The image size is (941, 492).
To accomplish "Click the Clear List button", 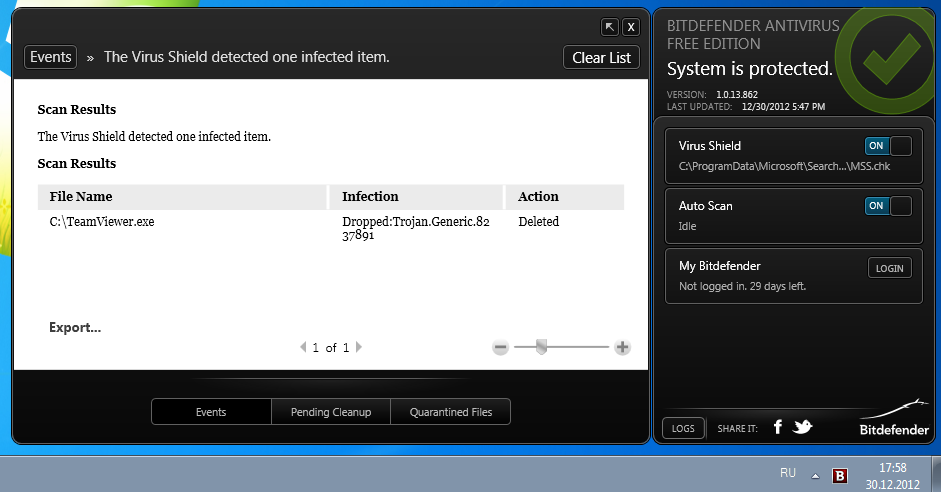I will [x=601, y=58].
